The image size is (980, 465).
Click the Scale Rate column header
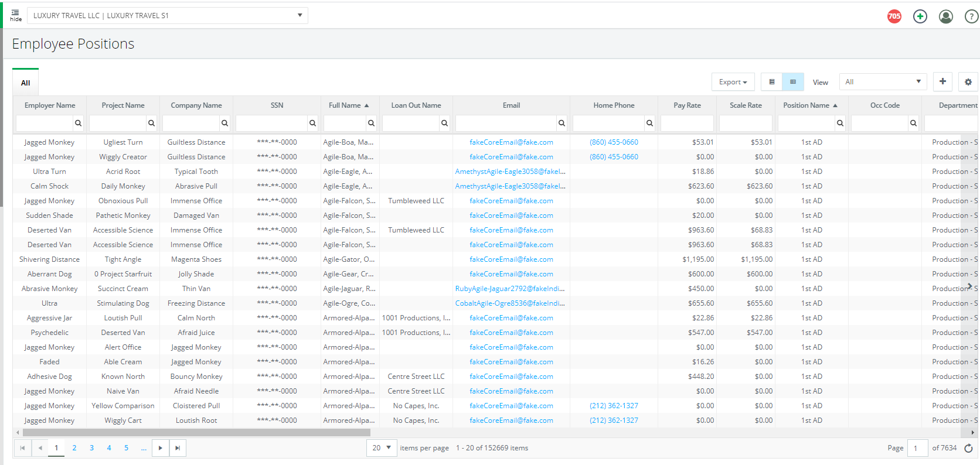tap(746, 105)
